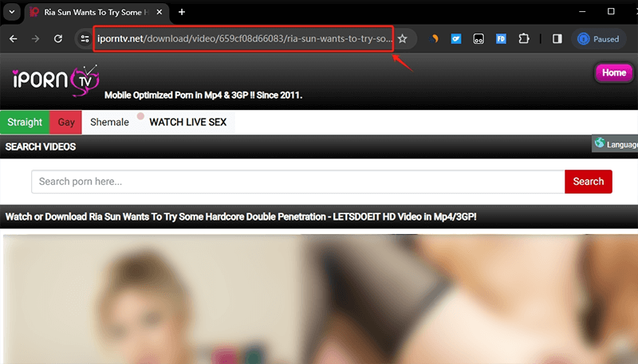Open the Paused profile menu
The height and width of the screenshot is (364, 638).
click(599, 39)
